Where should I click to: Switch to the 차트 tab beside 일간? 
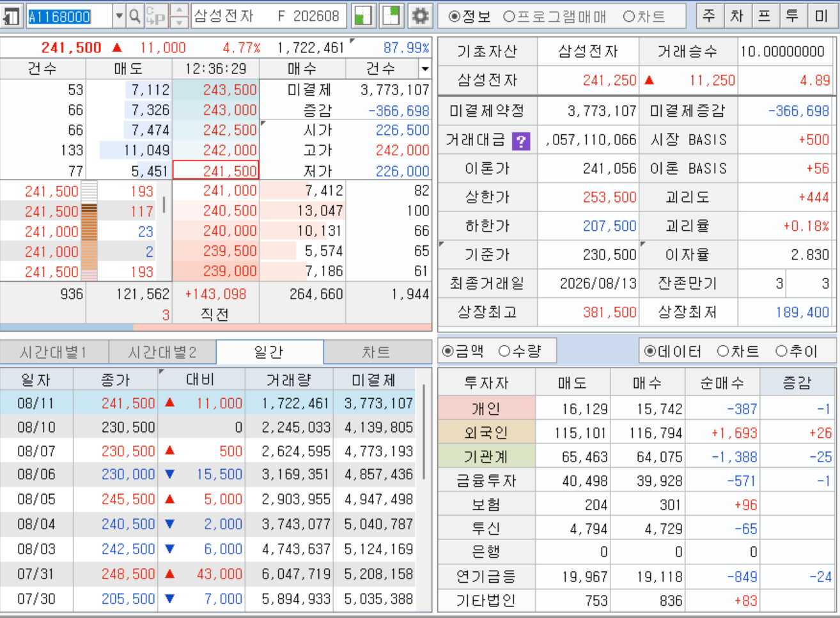377,352
